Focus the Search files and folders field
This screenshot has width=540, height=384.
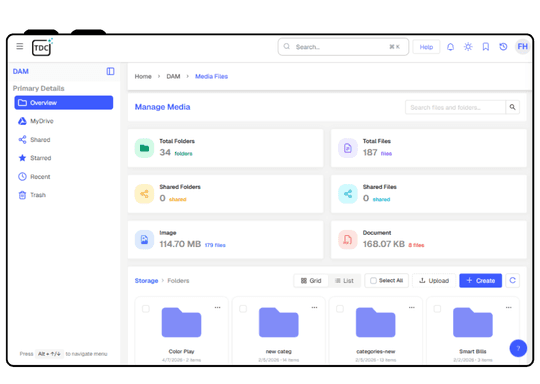tap(455, 107)
